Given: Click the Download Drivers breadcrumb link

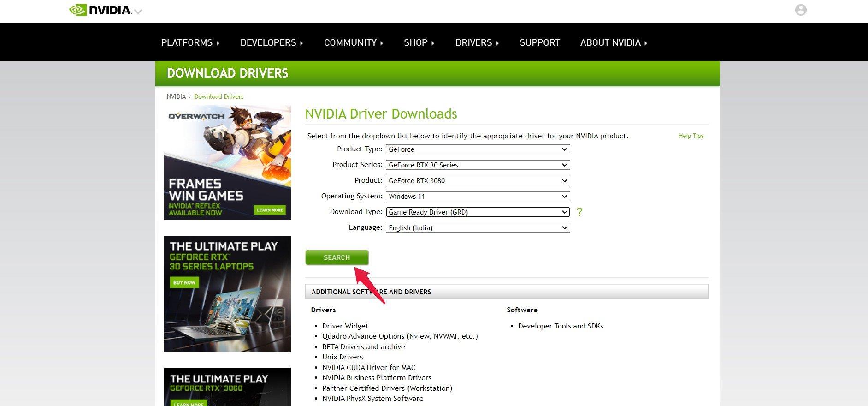Looking at the screenshot, I should tap(219, 96).
